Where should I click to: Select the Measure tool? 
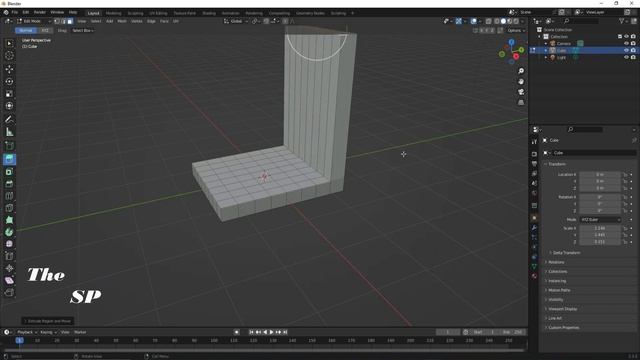[x=9, y=132]
